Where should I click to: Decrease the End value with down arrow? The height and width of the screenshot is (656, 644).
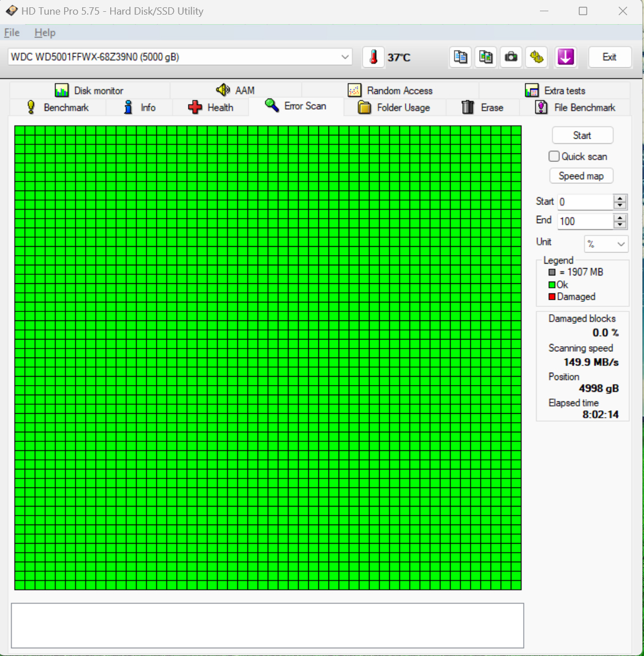pyautogui.click(x=620, y=225)
